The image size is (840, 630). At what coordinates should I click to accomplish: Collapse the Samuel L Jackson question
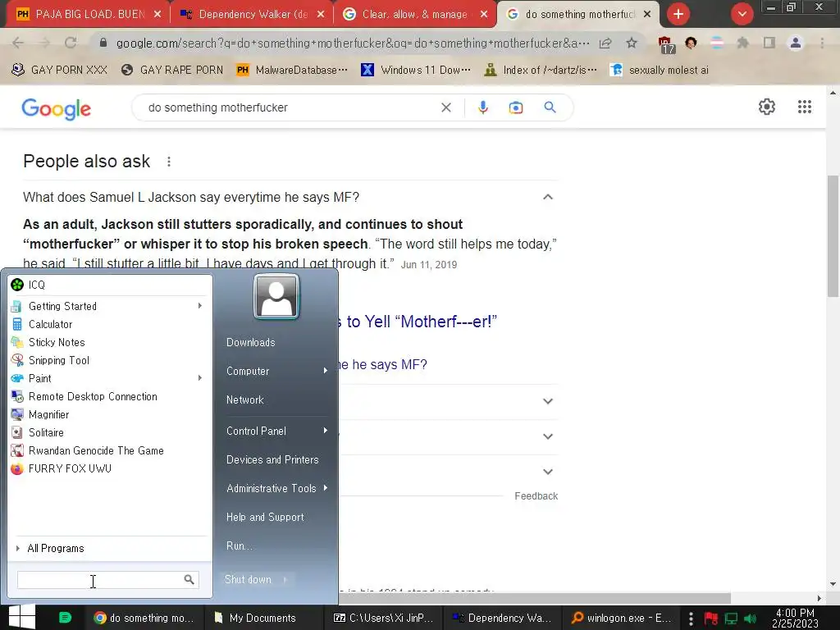coord(547,197)
